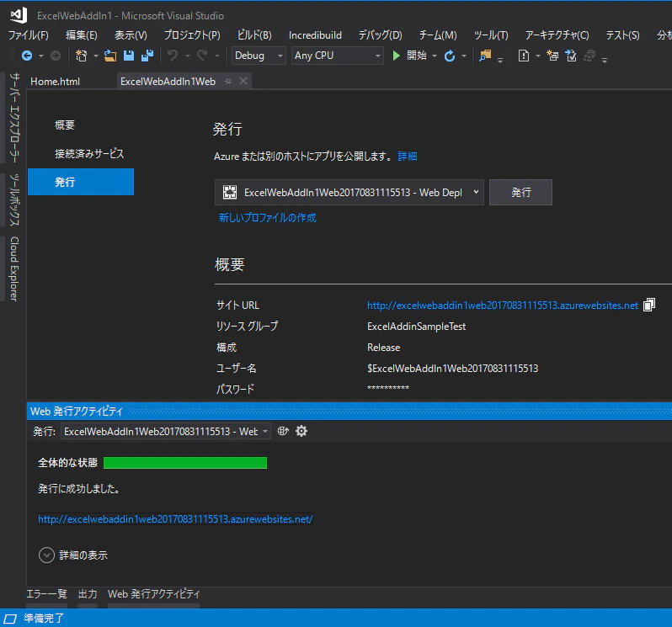The image size is (672, 627).
Task: Click the Visual Studio logo icon
Action: pyautogui.click(x=19, y=15)
